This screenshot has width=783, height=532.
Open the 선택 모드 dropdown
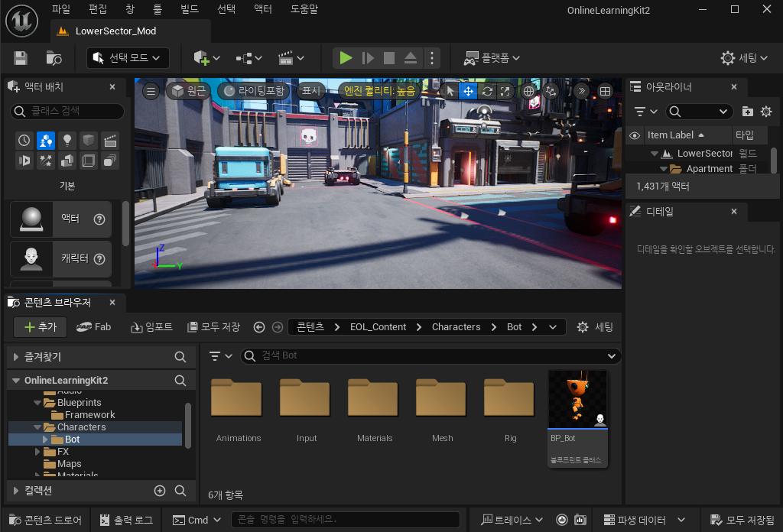coord(128,58)
